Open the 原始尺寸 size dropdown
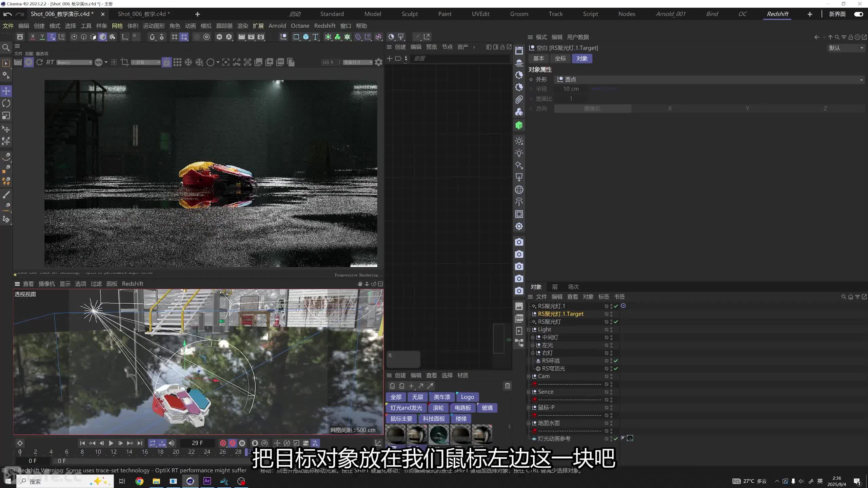The height and width of the screenshot is (488, 868). pos(358,62)
